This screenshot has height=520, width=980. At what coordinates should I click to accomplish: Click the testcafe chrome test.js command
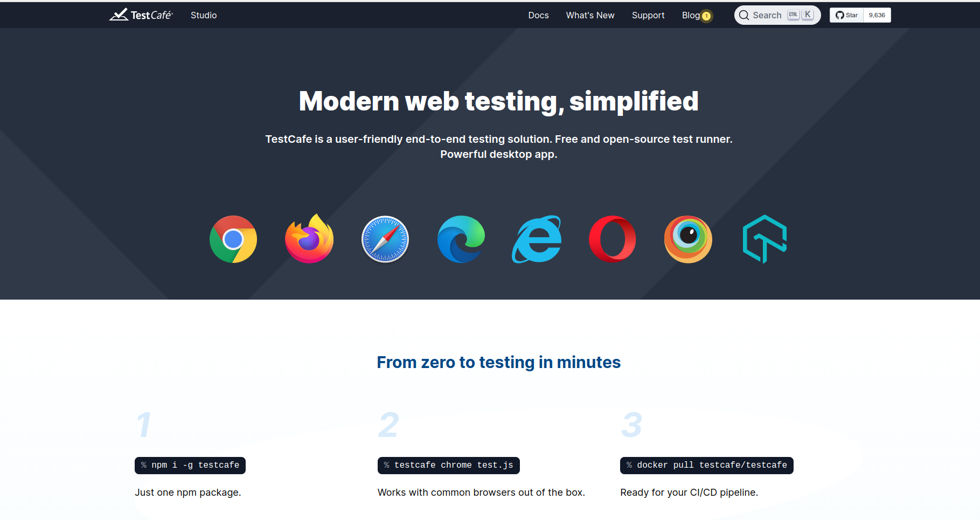(x=448, y=465)
